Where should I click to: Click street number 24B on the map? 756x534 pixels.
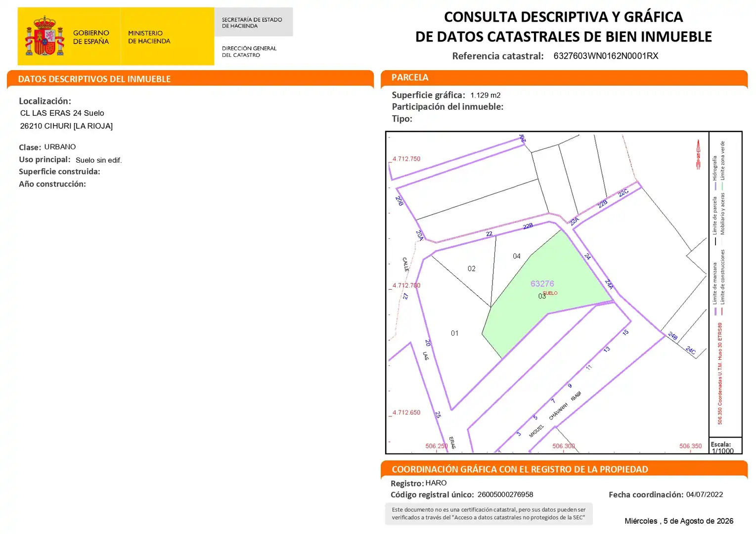coord(672,336)
